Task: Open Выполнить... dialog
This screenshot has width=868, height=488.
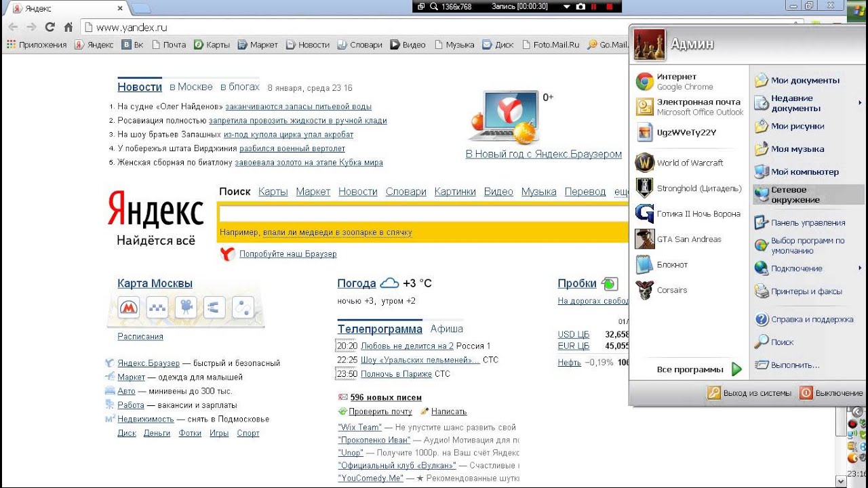Action: (808, 365)
